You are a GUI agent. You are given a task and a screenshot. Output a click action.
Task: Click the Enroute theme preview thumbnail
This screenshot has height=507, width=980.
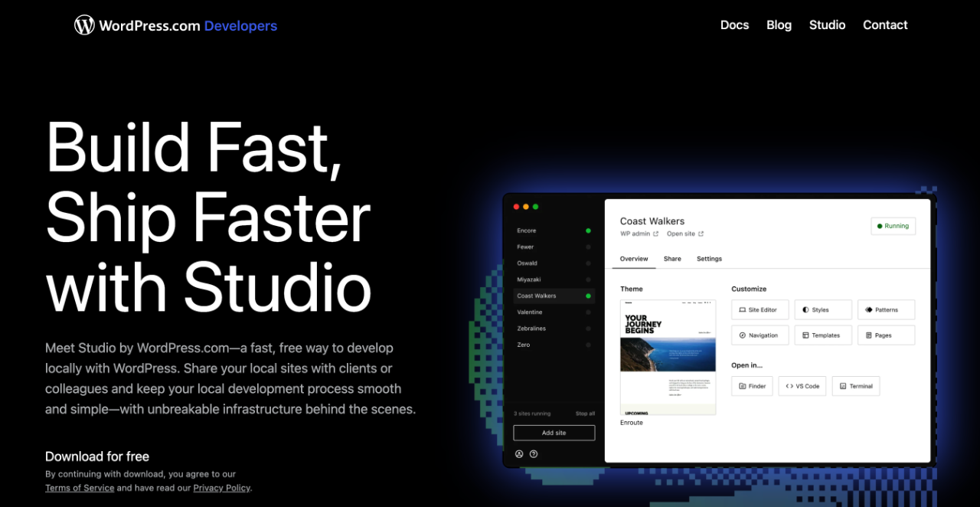[x=668, y=358]
